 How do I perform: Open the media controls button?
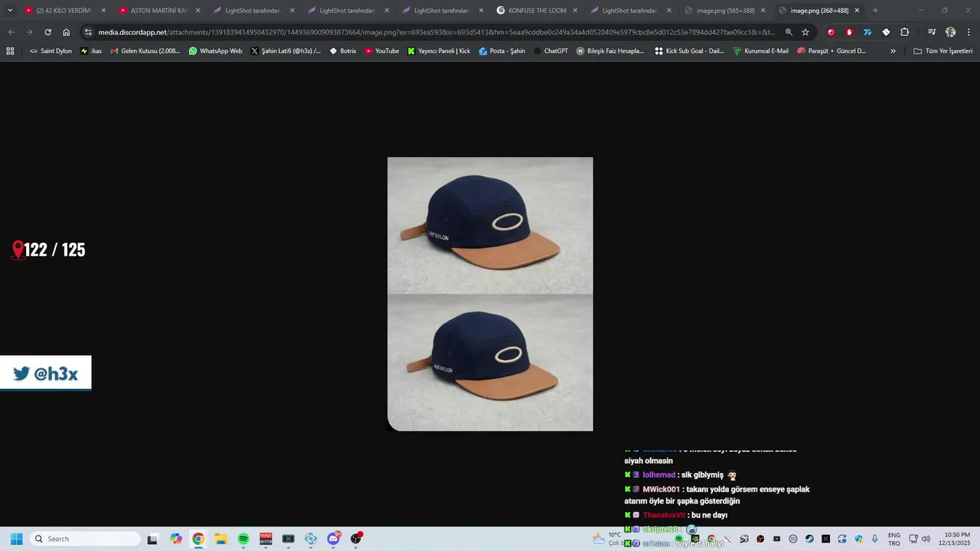pos(932,32)
